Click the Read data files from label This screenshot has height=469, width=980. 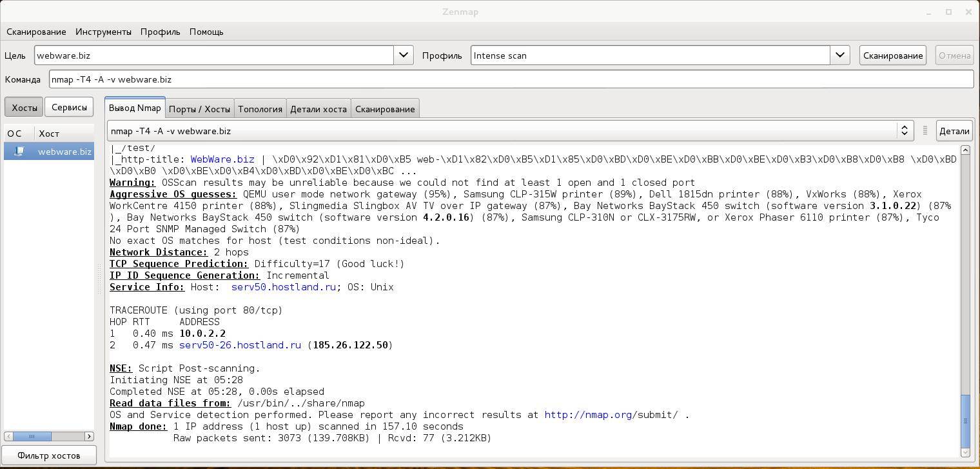[x=170, y=403]
